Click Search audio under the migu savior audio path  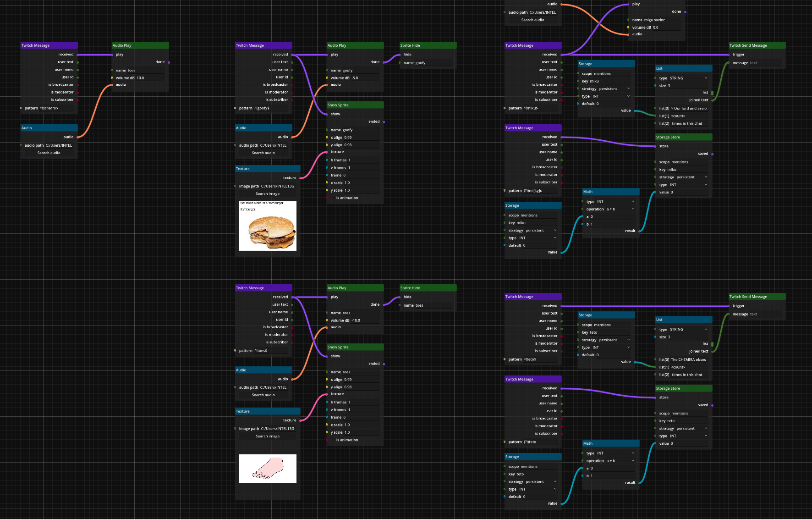click(x=533, y=20)
